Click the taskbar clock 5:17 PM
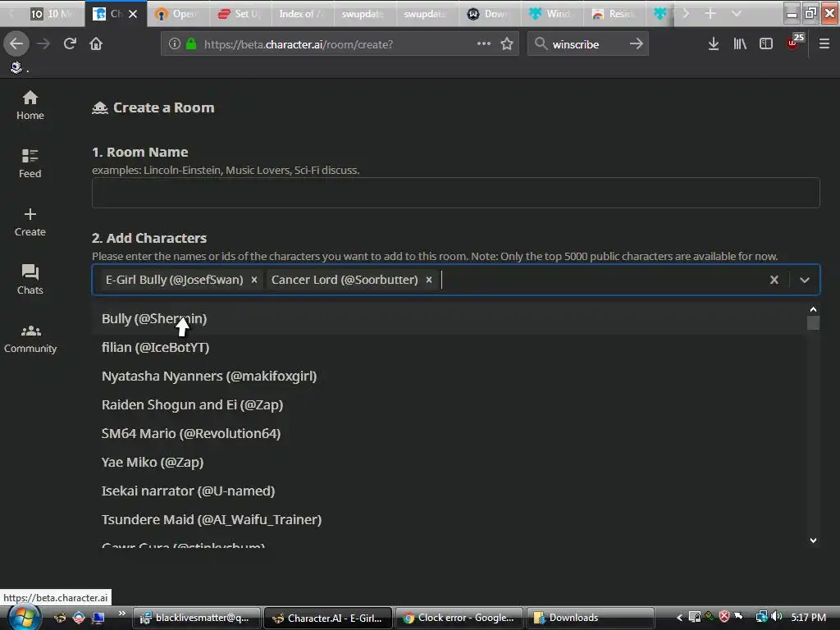This screenshot has width=840, height=630. 808,617
